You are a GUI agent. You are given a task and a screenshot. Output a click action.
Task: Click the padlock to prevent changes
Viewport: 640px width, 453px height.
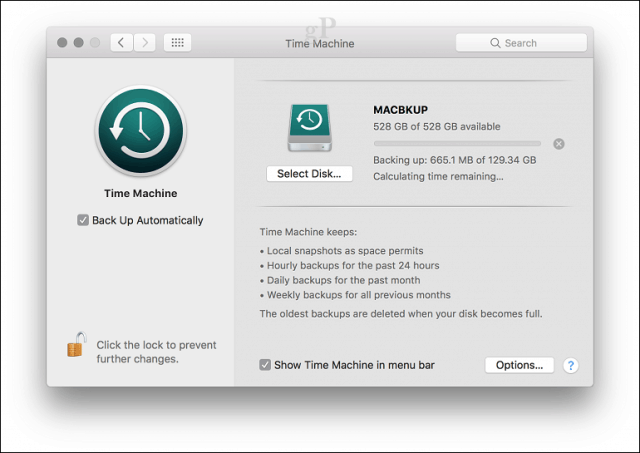77,345
